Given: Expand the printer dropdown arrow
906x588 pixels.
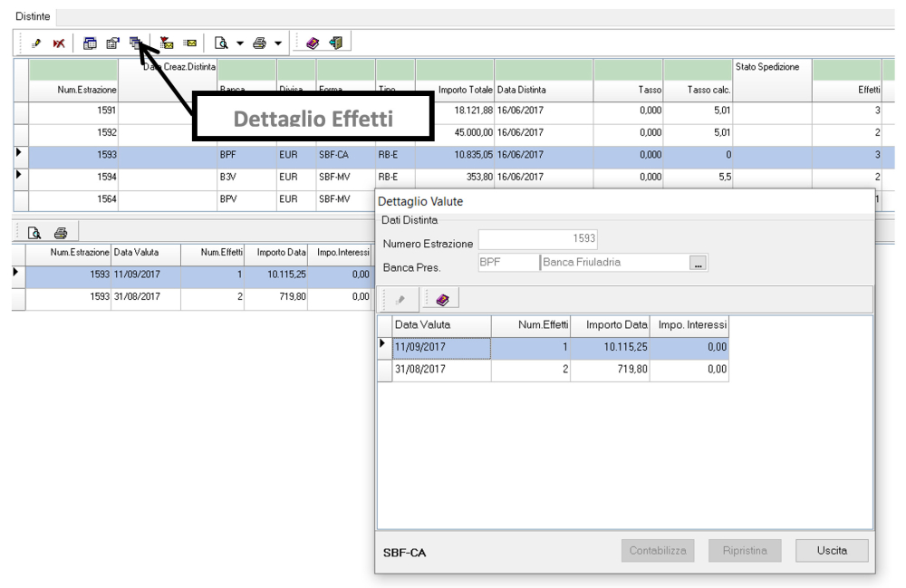Looking at the screenshot, I should pos(278,43).
